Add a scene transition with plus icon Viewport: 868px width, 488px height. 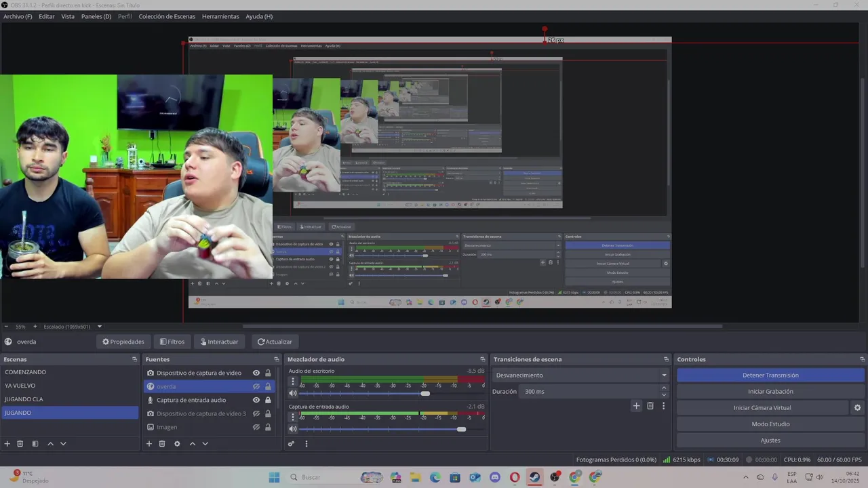636,406
